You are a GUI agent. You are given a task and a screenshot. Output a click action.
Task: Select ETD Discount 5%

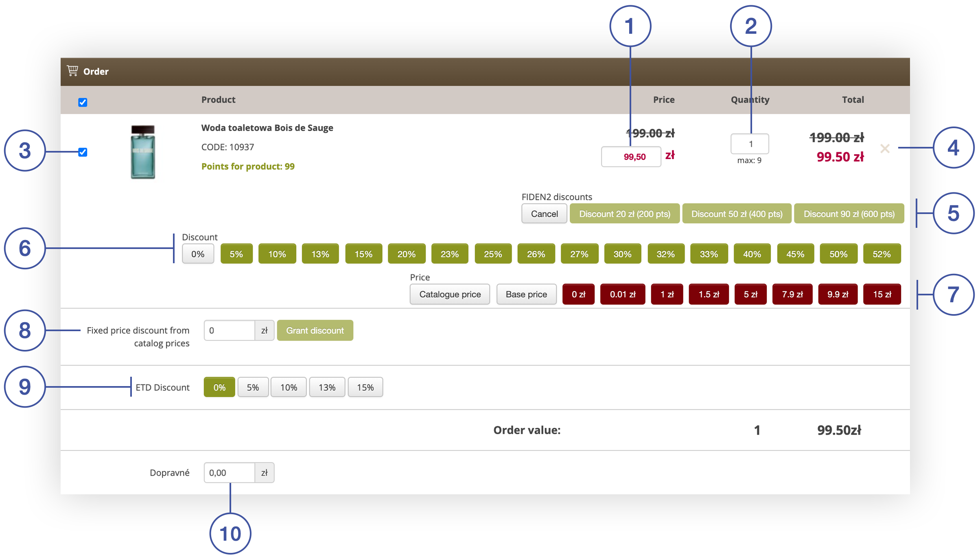click(x=253, y=387)
